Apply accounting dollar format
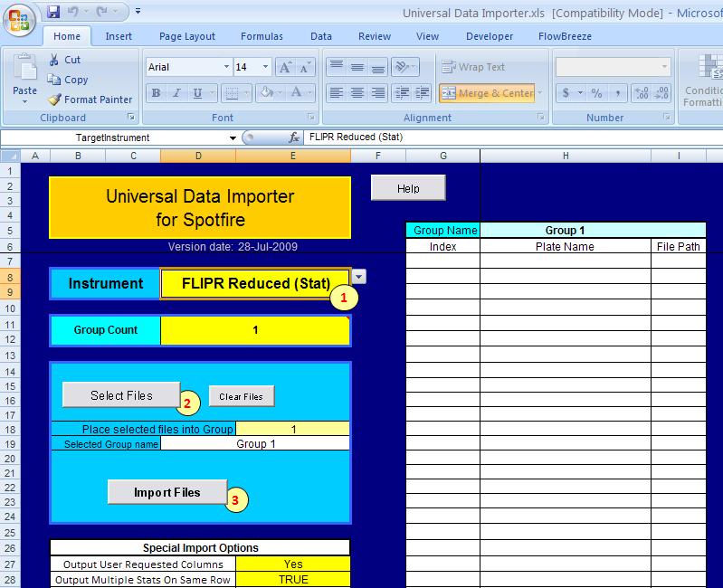723x588 pixels. pos(566,93)
